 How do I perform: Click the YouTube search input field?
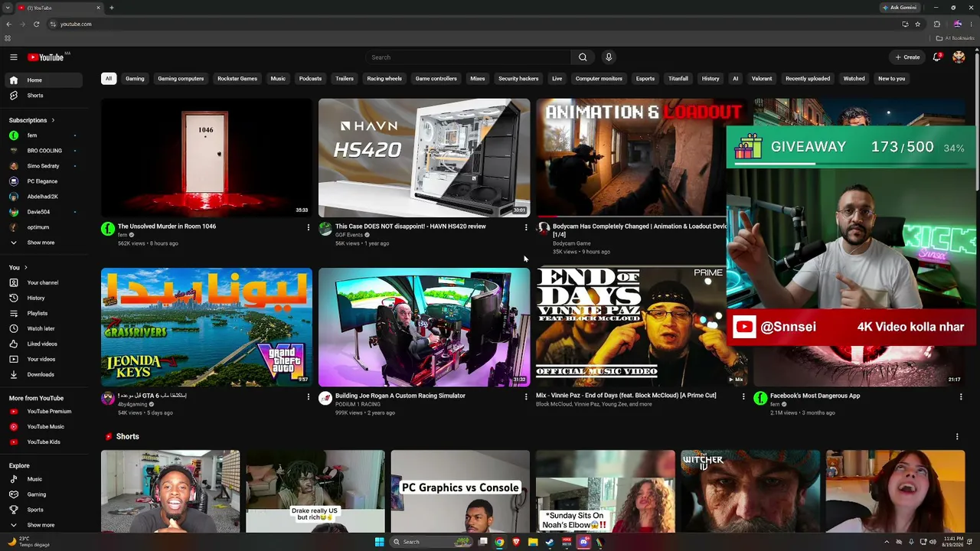pyautogui.click(x=468, y=57)
